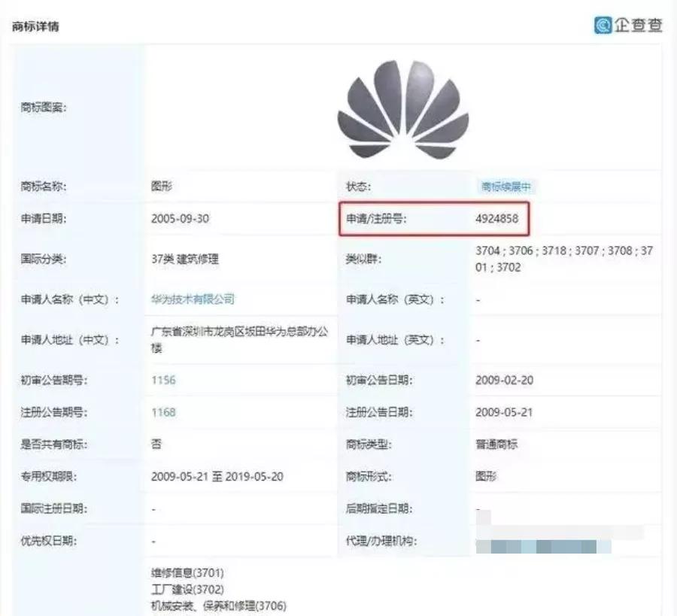Click the registration announcement date 2009-05-21
Image resolution: width=677 pixels, height=616 pixels.
click(504, 412)
